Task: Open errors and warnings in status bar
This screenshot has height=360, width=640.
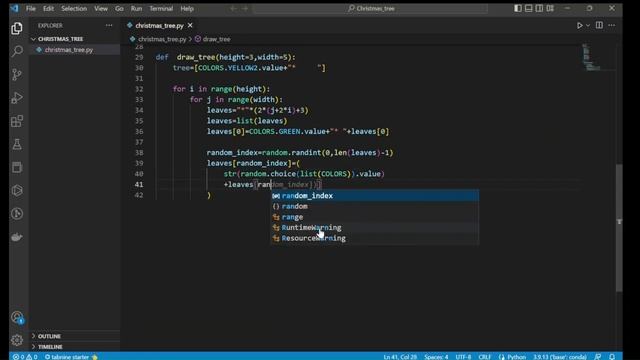Action: pyautogui.click(x=25, y=356)
